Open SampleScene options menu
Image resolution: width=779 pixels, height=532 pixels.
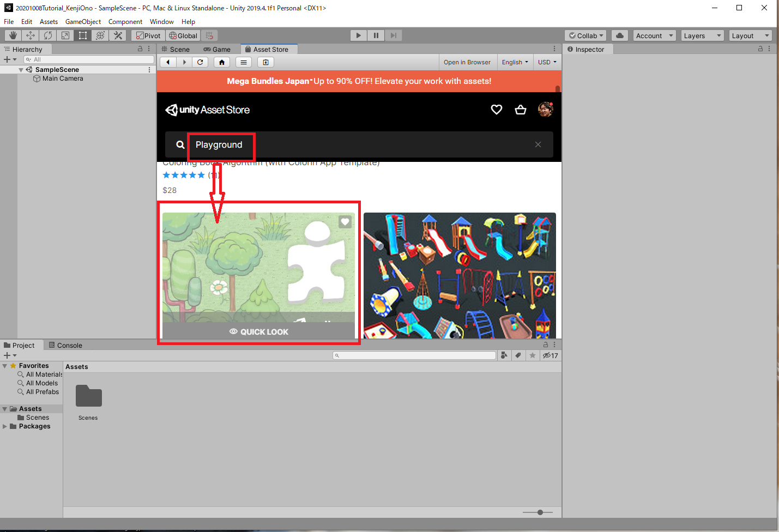click(x=149, y=70)
